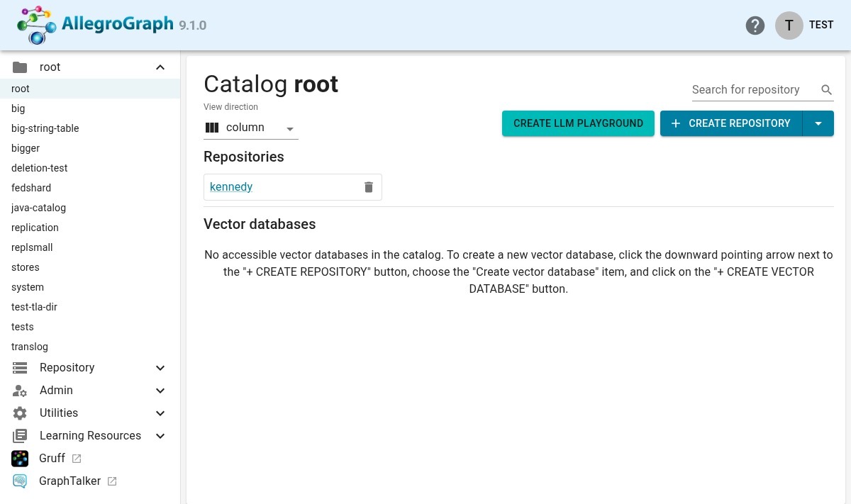
Task: Open the help question mark icon
Action: (x=755, y=26)
